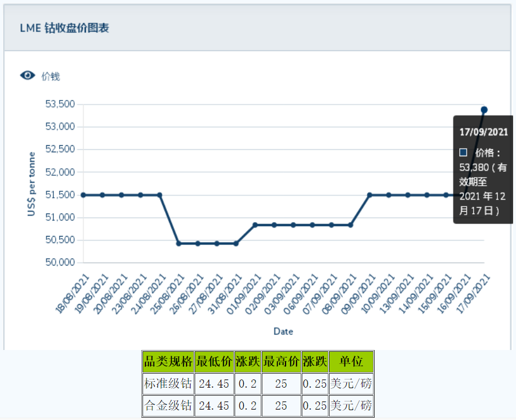Viewport: 516px width, 420px height.
Task: Select the 24/08/2021 data point
Action: (x=160, y=195)
